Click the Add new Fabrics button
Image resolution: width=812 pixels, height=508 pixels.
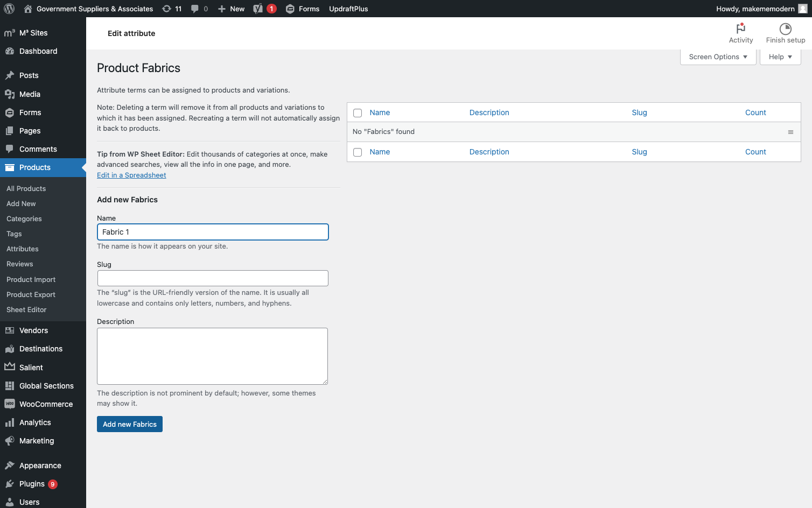point(130,424)
